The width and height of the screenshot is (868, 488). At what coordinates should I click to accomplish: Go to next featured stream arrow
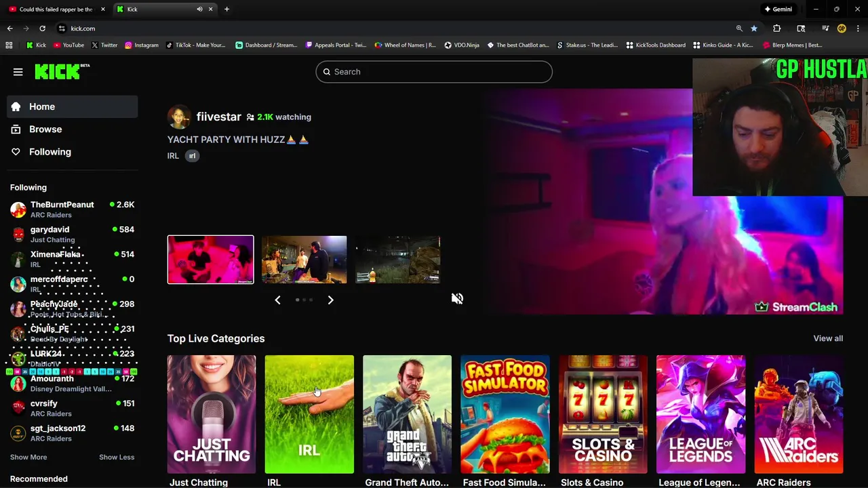click(x=330, y=300)
